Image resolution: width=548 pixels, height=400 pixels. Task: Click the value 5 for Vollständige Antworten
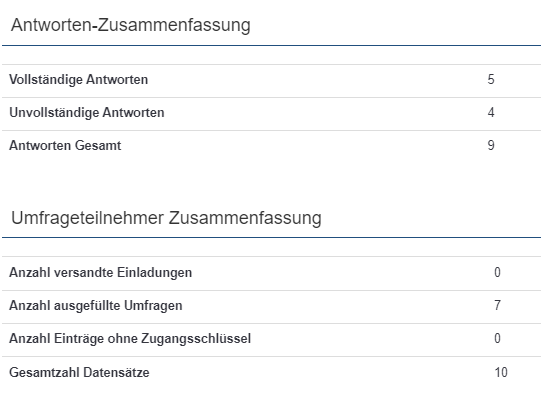[491, 79]
